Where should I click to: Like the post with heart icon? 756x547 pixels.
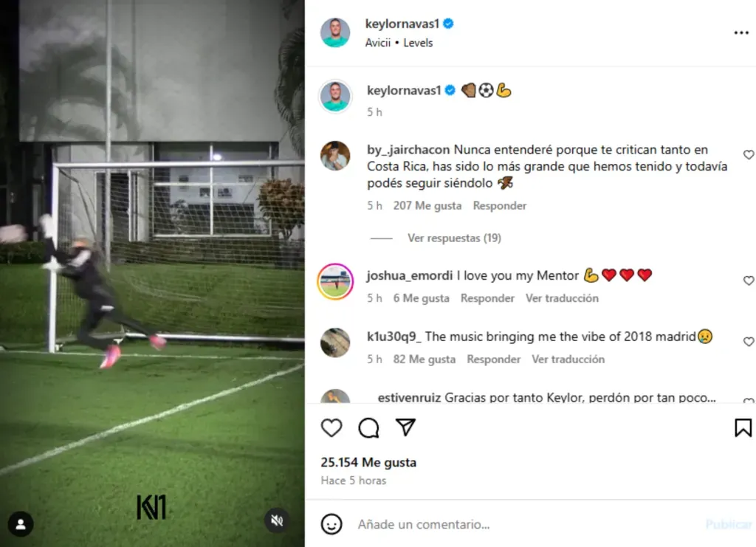click(331, 427)
